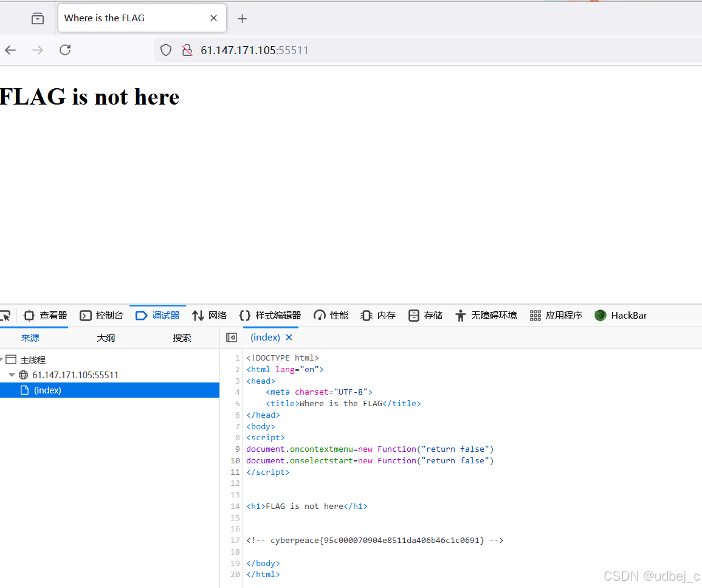Click the address bar URL 61.147.171.105:55511
702x588 pixels.
pyautogui.click(x=254, y=50)
